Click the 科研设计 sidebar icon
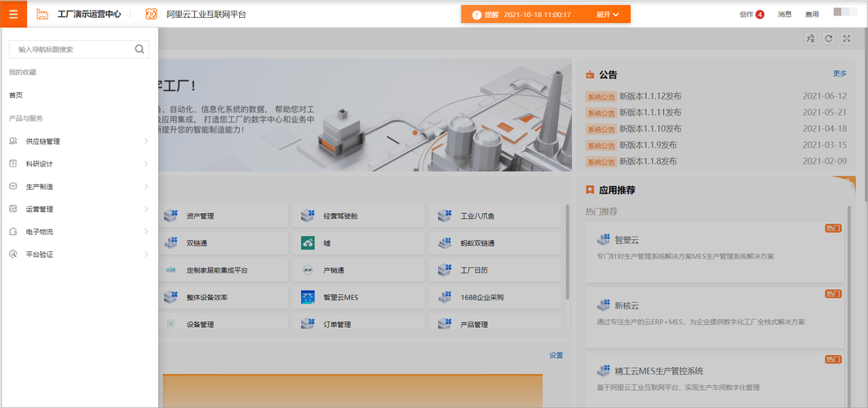 (x=13, y=164)
